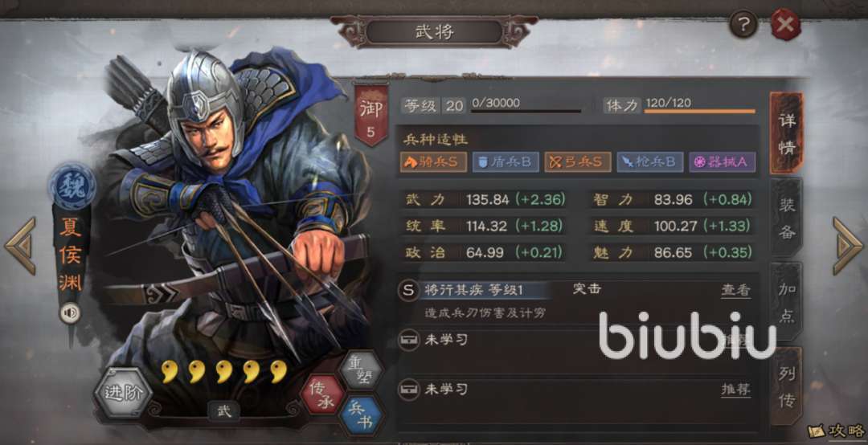This screenshot has width=868, height=445.
Task: Switch to the 加点 tab
Action: [x=787, y=302]
